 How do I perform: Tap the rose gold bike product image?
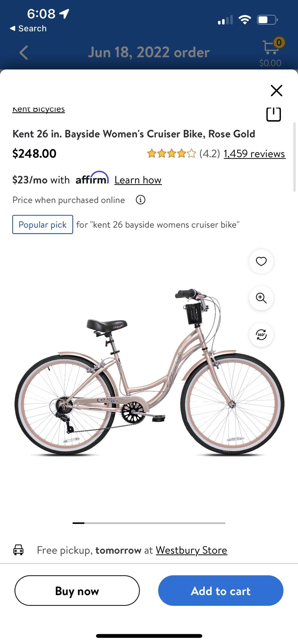149,372
